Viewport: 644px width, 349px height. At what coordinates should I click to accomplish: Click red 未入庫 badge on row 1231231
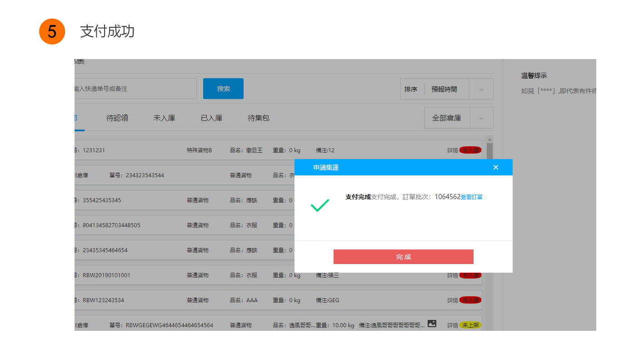[470, 150]
